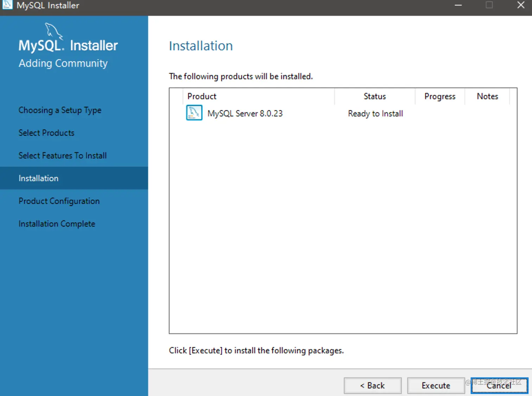This screenshot has height=396, width=532.
Task: Open the Product Configuration step
Action: [x=59, y=201]
